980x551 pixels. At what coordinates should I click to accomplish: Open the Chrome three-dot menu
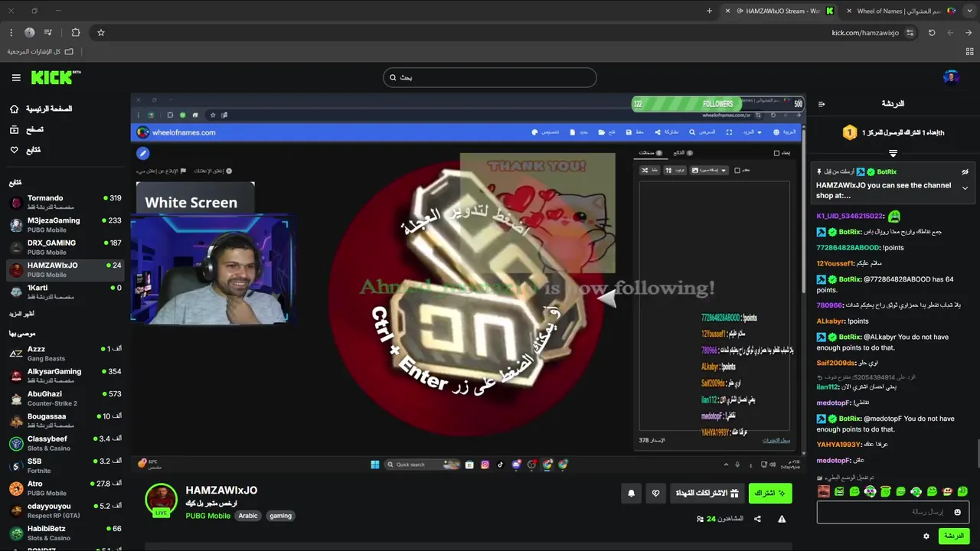11,33
